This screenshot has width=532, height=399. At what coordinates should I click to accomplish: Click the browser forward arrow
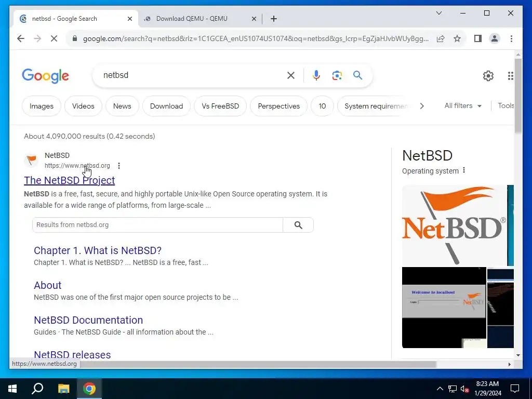tap(37, 38)
